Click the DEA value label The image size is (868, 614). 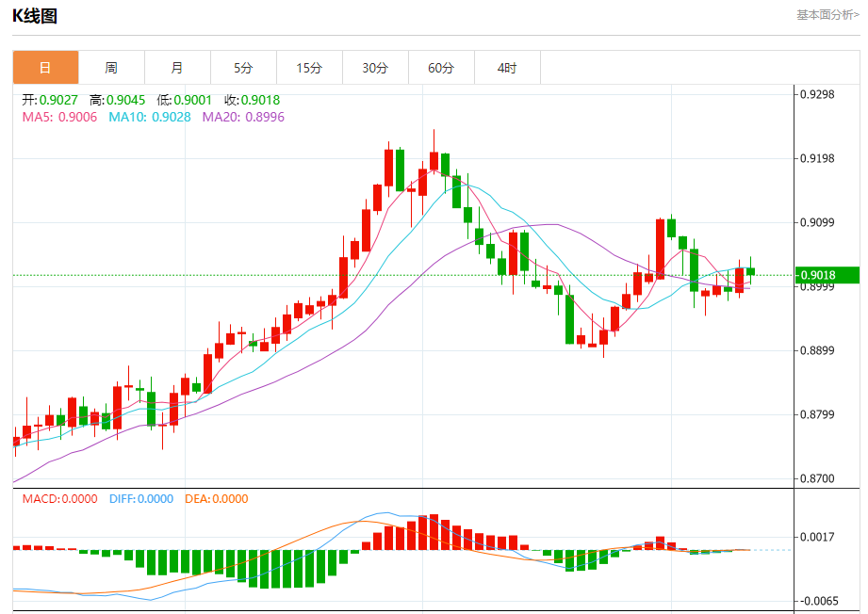217,499
